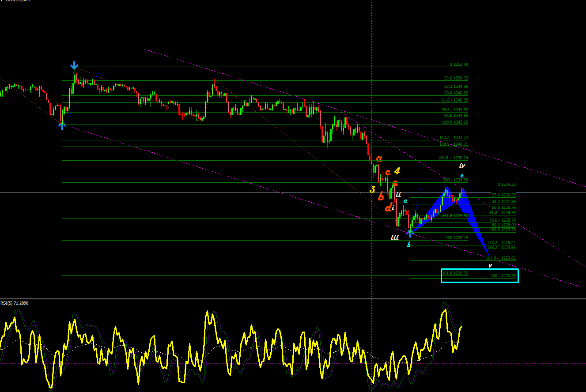Click the white wave label 'v'
This screenshot has height=392, width=586.
pos(490,266)
